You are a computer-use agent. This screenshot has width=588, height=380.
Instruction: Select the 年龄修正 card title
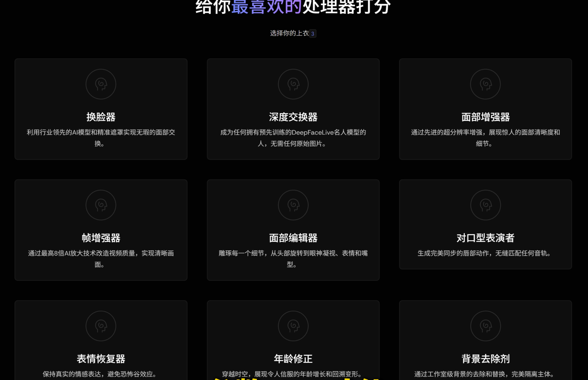coord(293,359)
